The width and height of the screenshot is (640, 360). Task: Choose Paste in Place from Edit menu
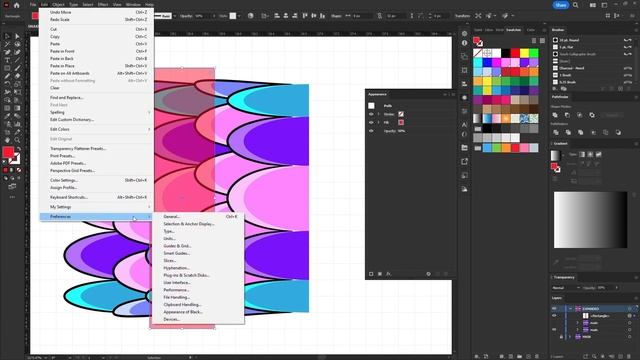click(97, 66)
